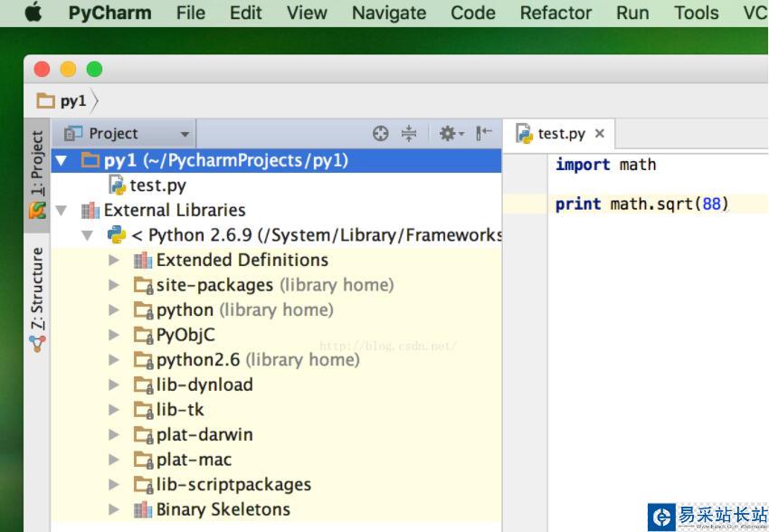Click the number 88 in the code
This screenshot has width=769, height=532.
[x=712, y=204]
